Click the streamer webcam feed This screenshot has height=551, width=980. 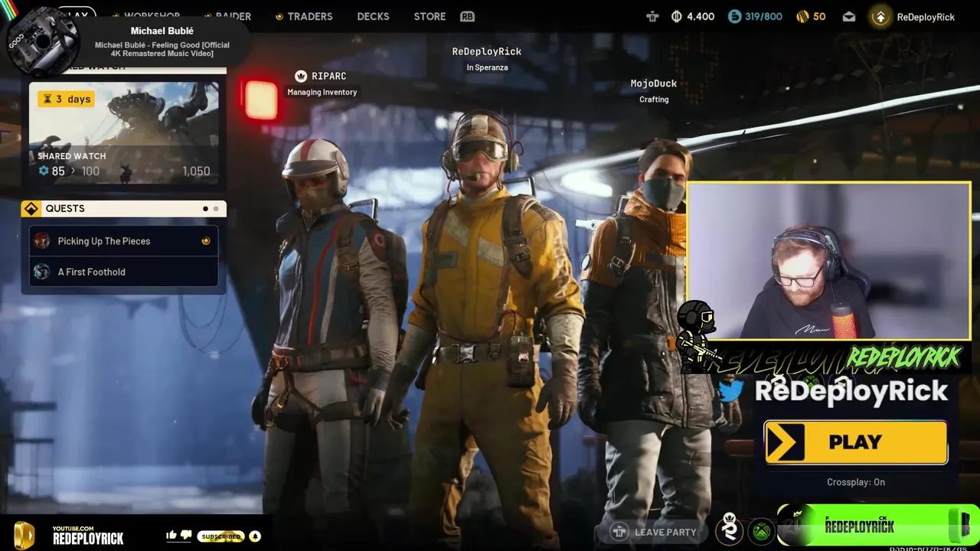click(x=829, y=261)
